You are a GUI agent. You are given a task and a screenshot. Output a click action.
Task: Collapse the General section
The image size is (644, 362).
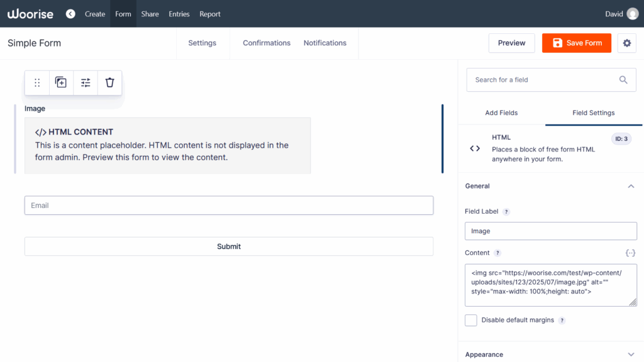coord(631,186)
